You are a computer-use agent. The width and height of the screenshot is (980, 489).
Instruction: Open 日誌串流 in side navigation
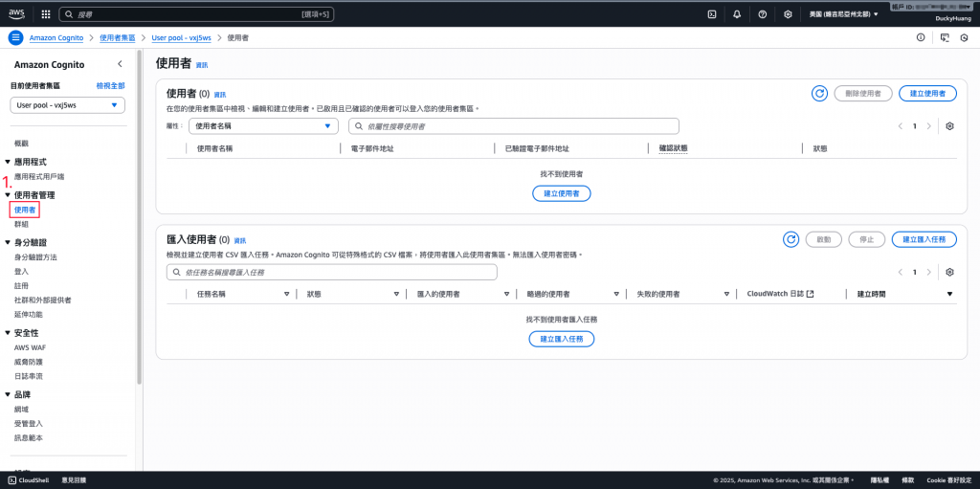pos(28,376)
